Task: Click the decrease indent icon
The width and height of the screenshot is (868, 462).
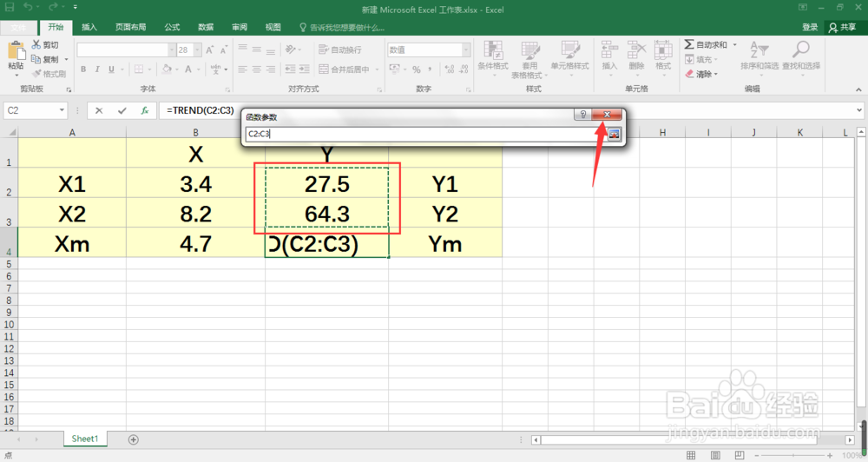Action: coord(290,69)
